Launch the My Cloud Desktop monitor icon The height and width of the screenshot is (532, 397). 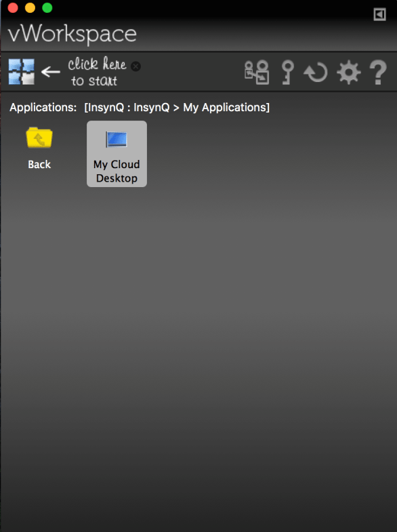coord(117,140)
